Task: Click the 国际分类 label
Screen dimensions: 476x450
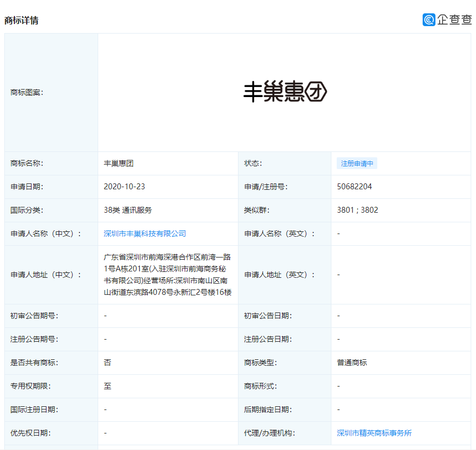Action: pos(27,210)
